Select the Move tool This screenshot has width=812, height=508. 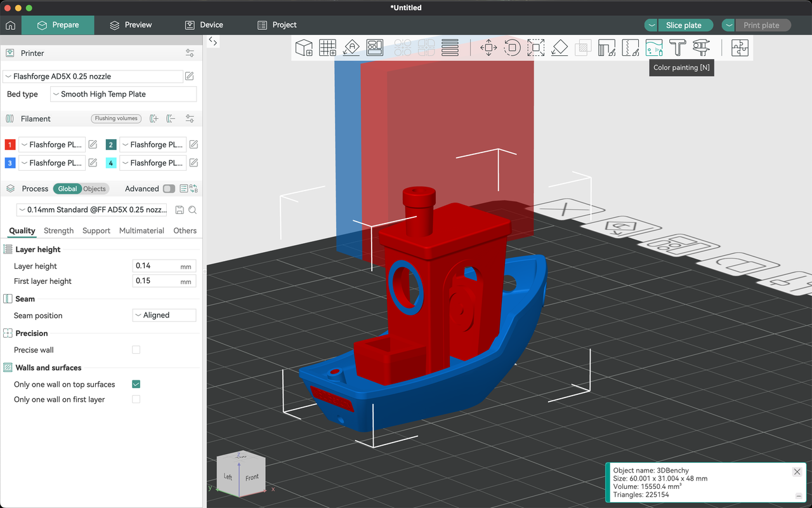(x=488, y=48)
